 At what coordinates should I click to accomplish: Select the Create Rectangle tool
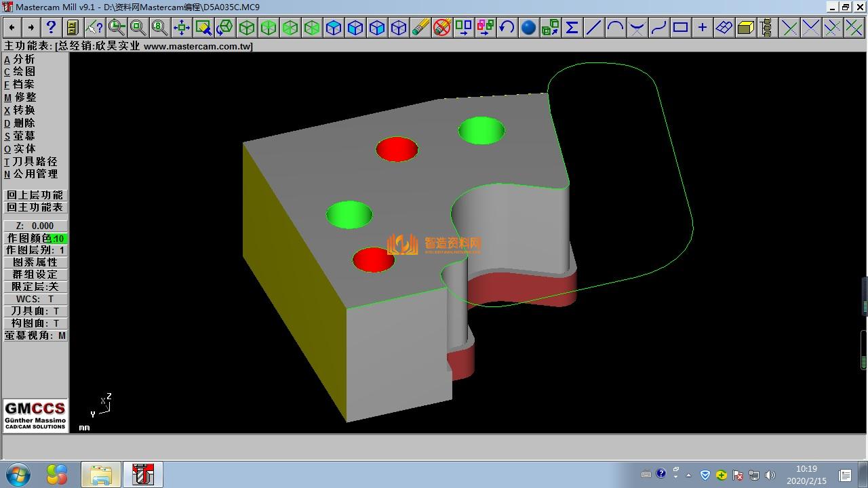coord(680,27)
